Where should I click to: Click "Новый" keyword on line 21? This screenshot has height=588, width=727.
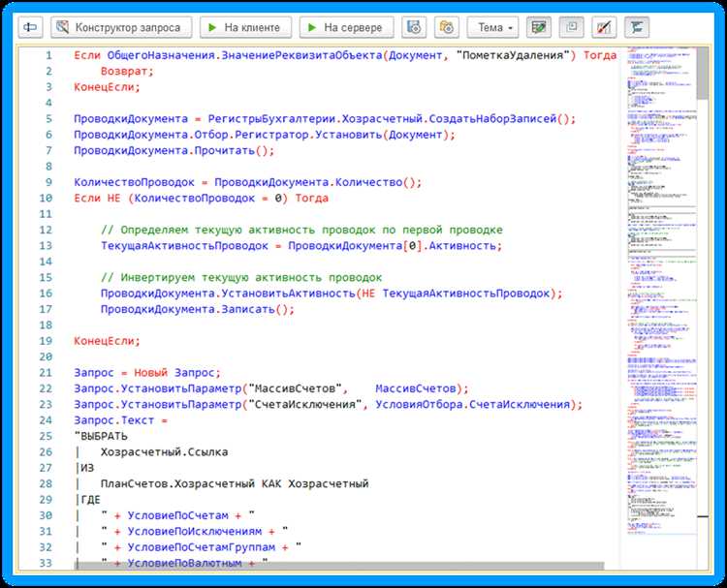150,373
